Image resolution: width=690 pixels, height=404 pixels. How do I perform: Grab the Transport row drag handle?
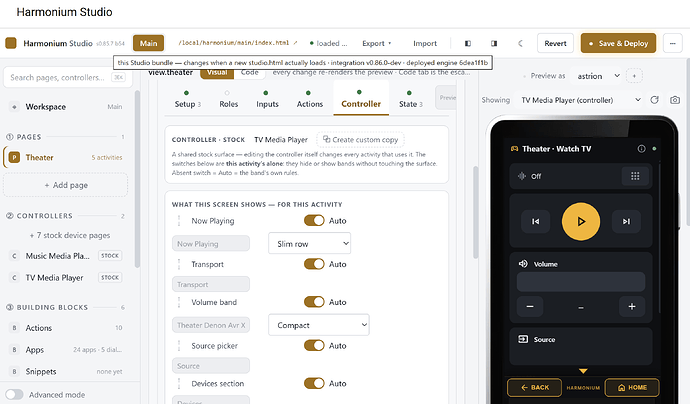coord(179,264)
